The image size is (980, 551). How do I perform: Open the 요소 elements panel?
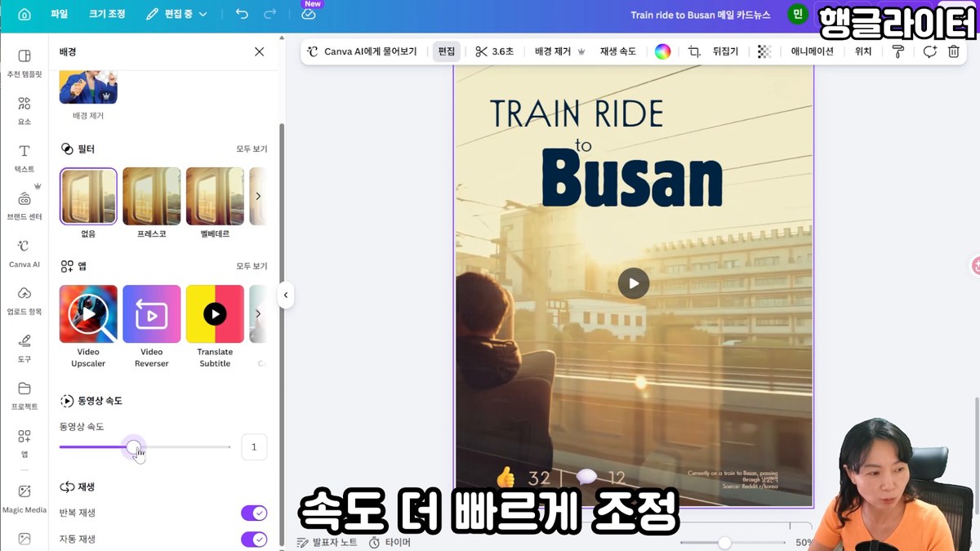tap(24, 110)
